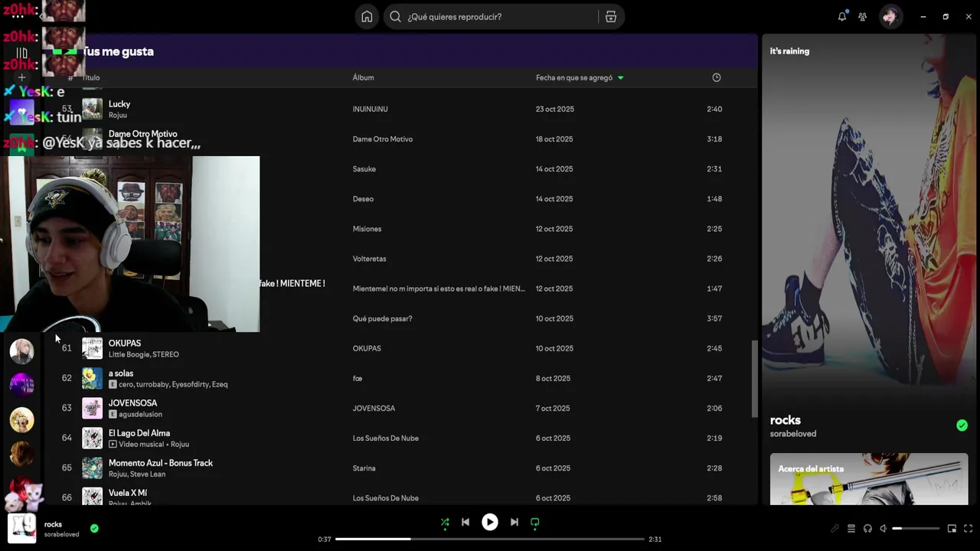Image resolution: width=980 pixels, height=551 pixels.
Task: Select the Lucky track title
Action: (119, 104)
